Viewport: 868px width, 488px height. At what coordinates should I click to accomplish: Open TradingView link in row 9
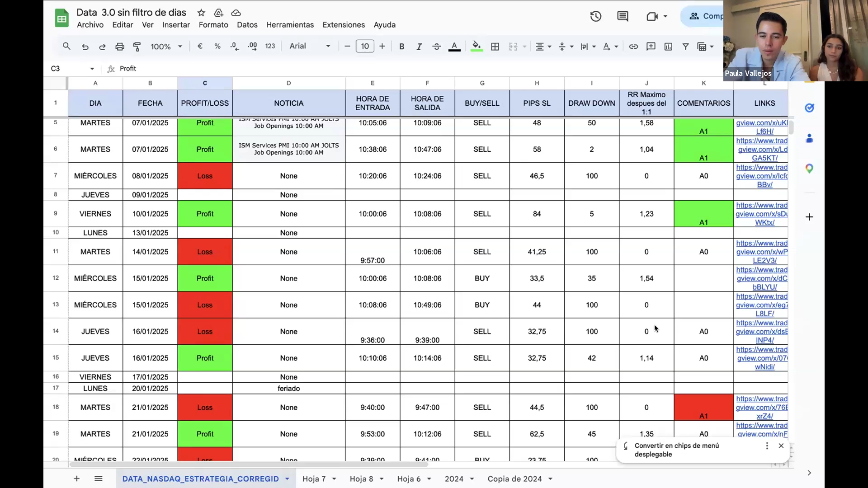761,214
